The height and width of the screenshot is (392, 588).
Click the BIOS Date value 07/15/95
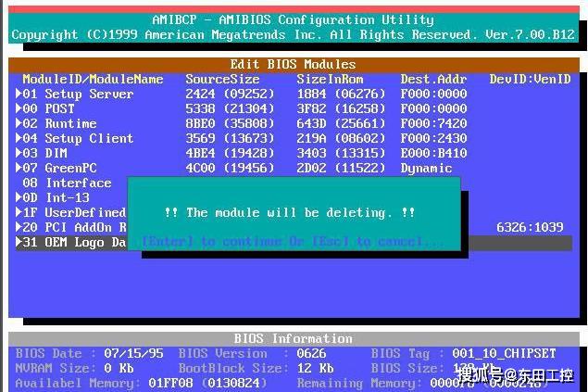134,353
